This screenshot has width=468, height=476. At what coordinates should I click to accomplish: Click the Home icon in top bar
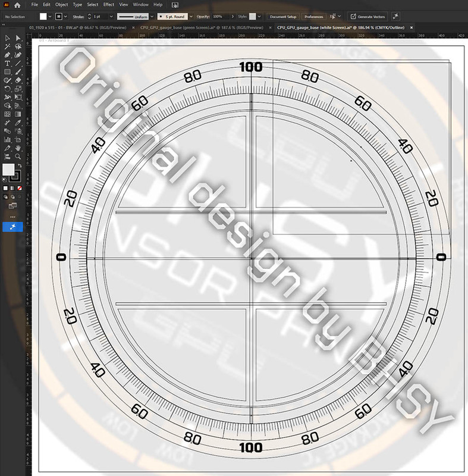[x=17, y=5]
